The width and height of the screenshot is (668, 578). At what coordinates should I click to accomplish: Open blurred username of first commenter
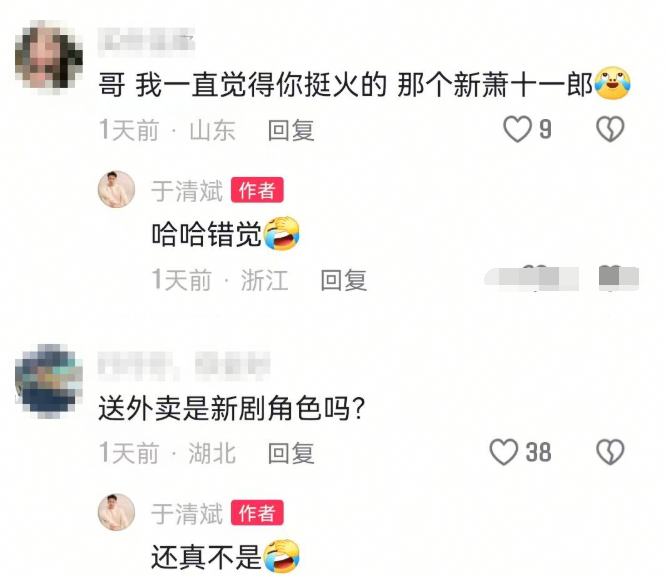click(146, 42)
